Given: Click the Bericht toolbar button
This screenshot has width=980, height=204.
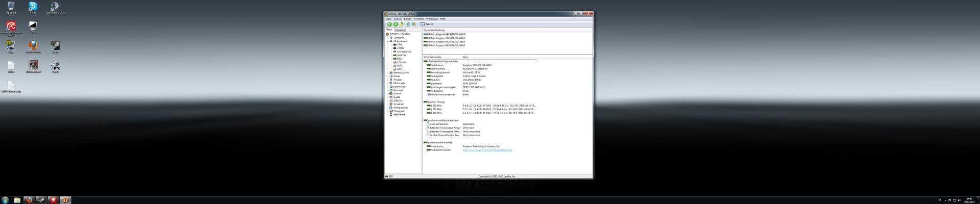Looking at the screenshot, I should (x=427, y=24).
